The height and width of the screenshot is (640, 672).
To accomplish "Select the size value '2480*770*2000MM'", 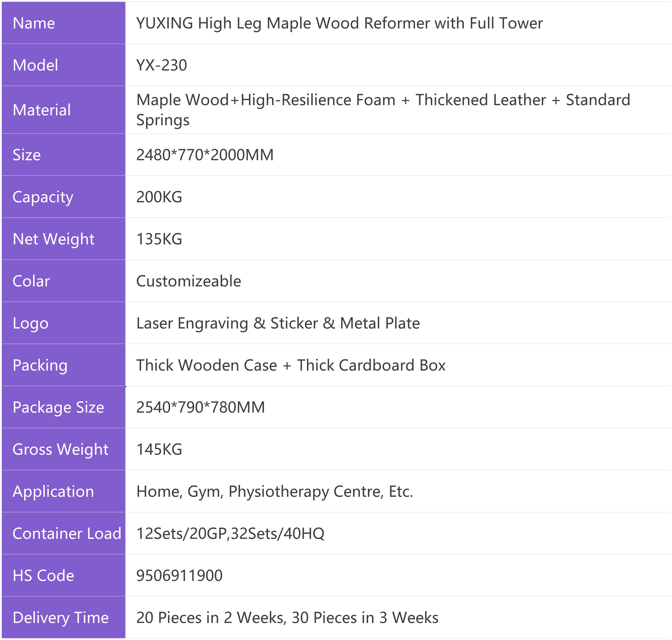I will coord(205,155).
